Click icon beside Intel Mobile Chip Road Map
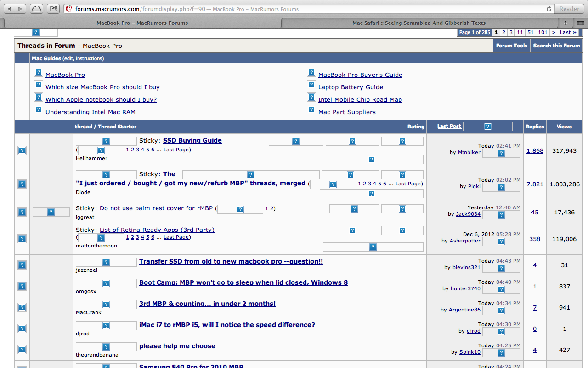The image size is (588, 368). click(x=311, y=98)
